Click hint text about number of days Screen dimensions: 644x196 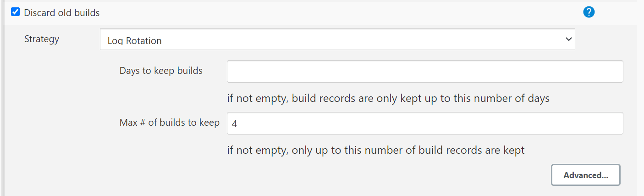pos(388,98)
